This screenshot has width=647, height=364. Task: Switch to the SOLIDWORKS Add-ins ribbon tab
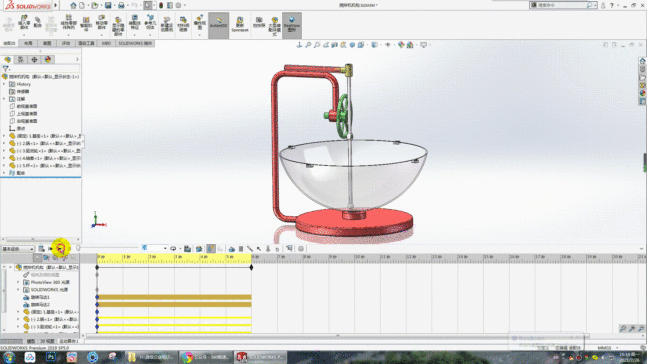tap(135, 43)
